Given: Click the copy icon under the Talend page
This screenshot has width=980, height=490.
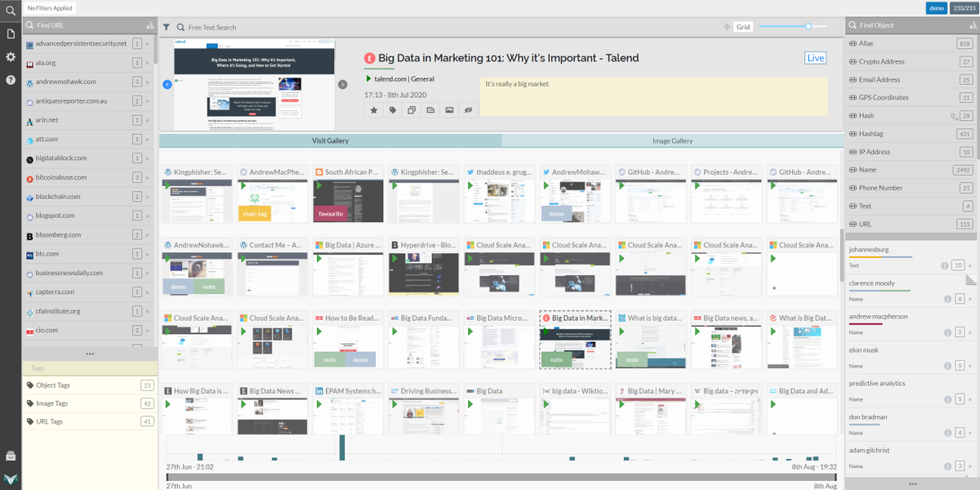Looking at the screenshot, I should click(x=412, y=109).
